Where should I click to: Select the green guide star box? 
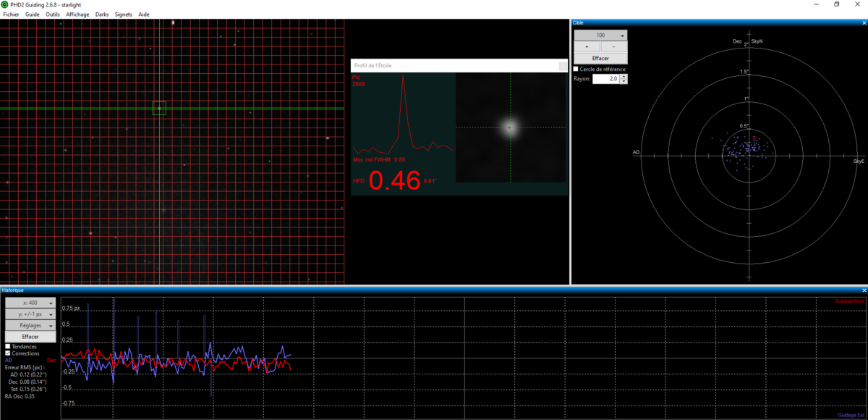pyautogui.click(x=159, y=108)
